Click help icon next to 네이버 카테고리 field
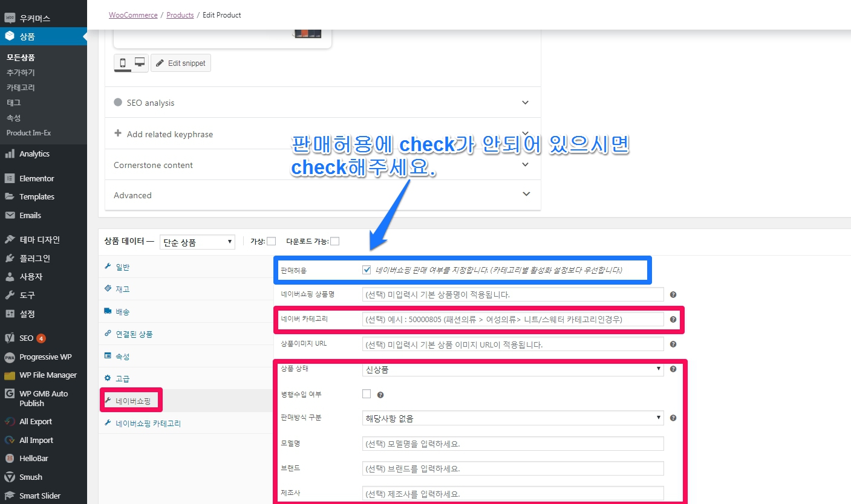 click(x=673, y=319)
